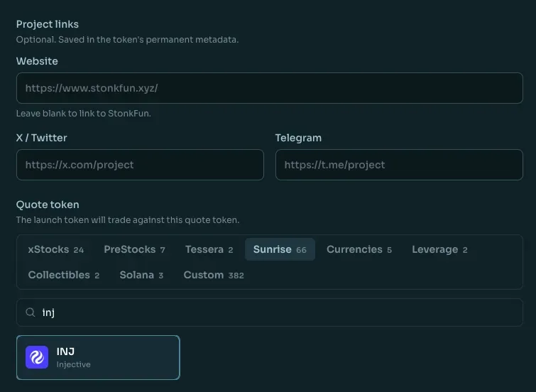Image resolution: width=536 pixels, height=392 pixels.
Task: Open the Leverage tab
Action: pyautogui.click(x=439, y=249)
